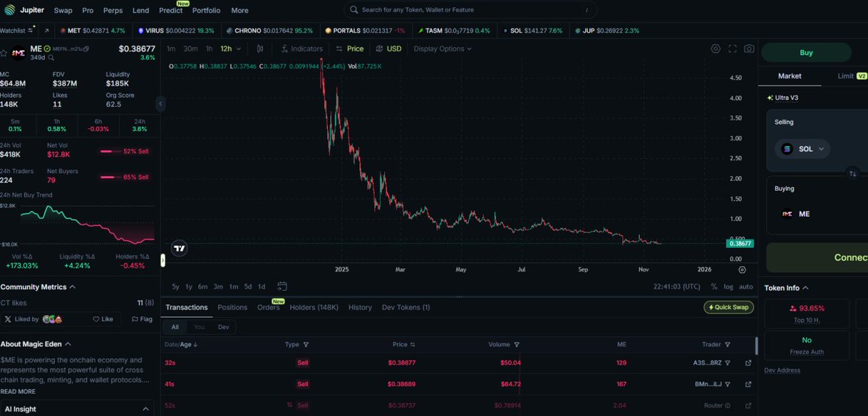Open the candlestick chart type selector

(260, 49)
